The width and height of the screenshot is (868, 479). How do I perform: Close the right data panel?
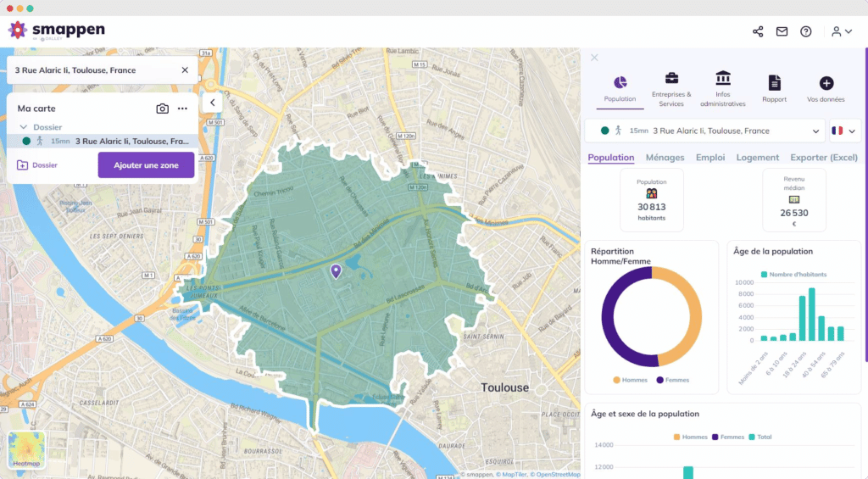(594, 58)
